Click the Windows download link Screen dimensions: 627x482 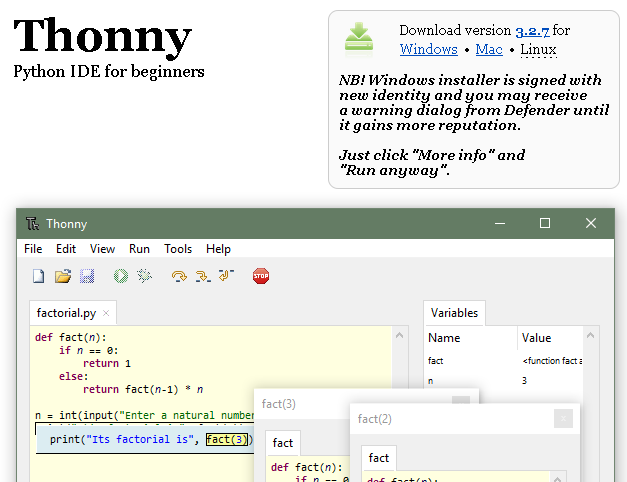[428, 49]
